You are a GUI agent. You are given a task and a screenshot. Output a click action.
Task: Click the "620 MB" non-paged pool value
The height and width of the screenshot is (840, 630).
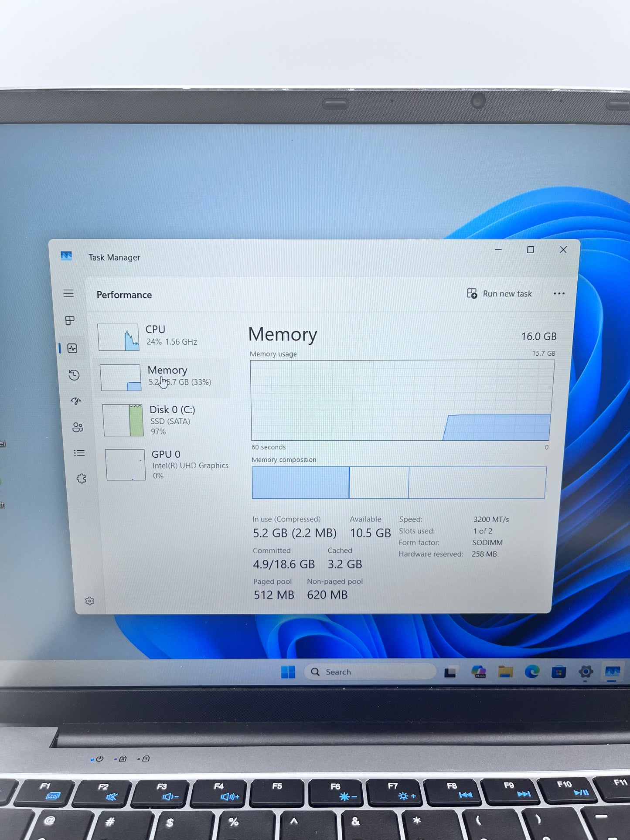click(327, 595)
